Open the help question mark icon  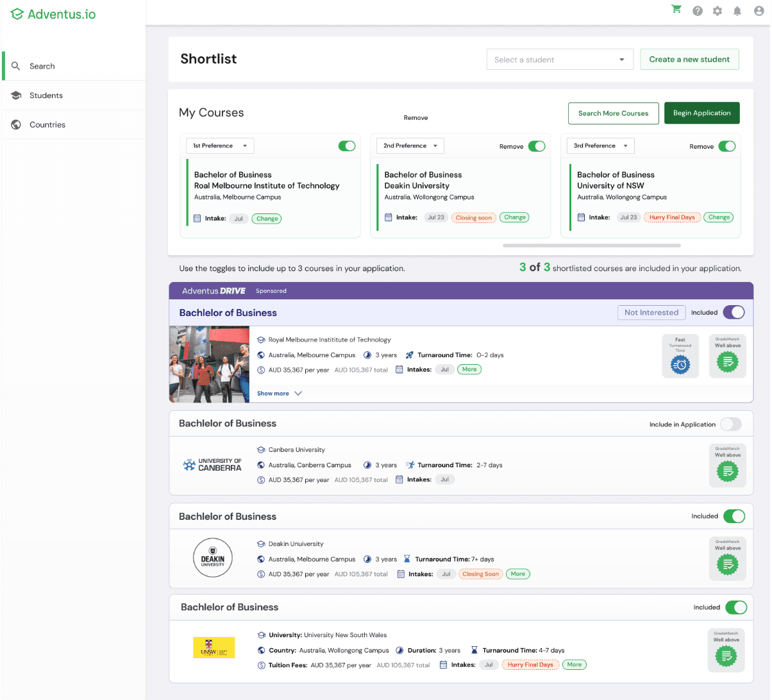[698, 11]
